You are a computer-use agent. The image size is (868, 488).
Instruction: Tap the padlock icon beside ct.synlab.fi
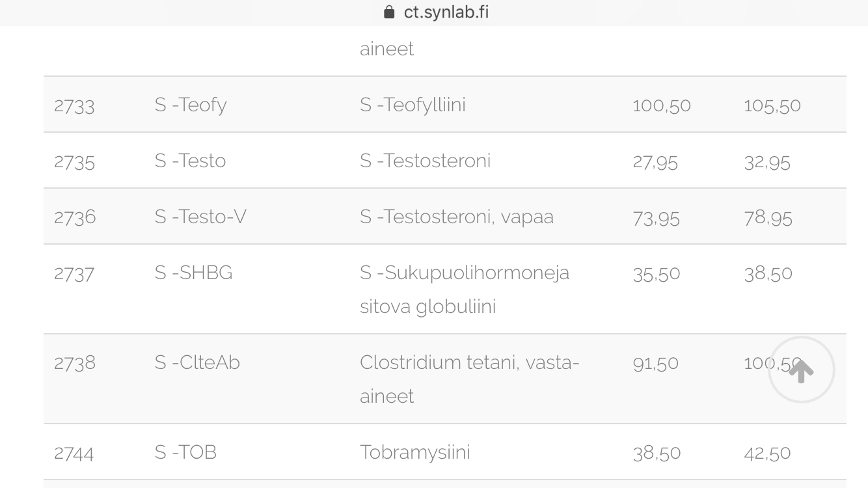389,12
